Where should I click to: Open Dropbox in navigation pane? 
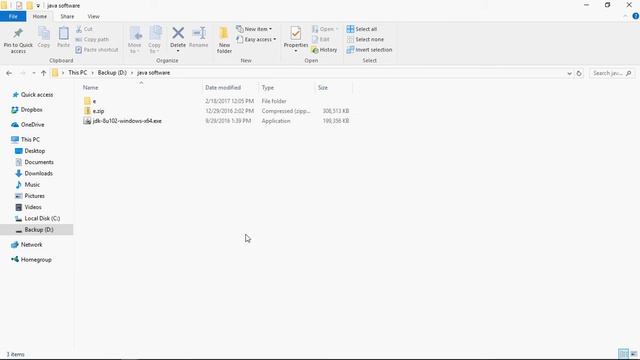[31, 110]
